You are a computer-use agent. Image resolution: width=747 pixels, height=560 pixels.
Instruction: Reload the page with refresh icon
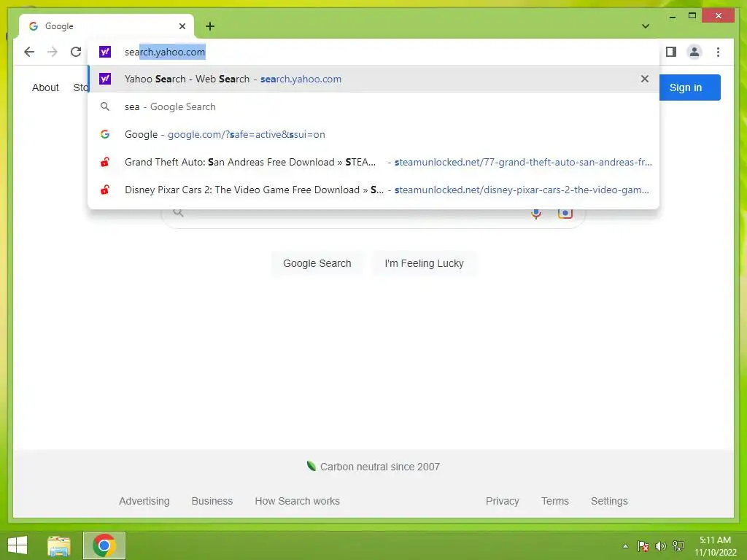[76, 52]
